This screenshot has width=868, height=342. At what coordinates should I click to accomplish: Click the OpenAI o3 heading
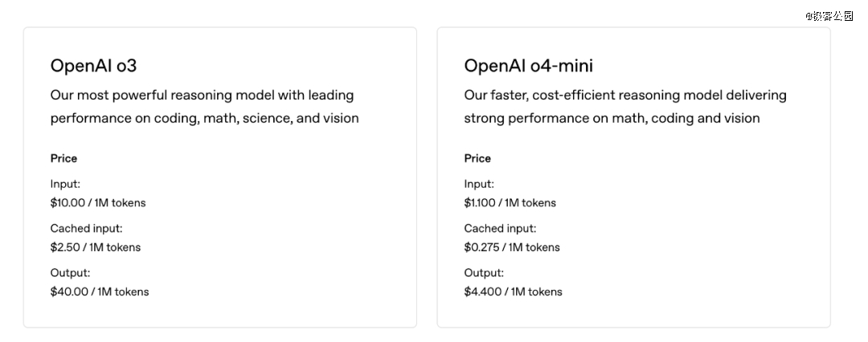93,66
